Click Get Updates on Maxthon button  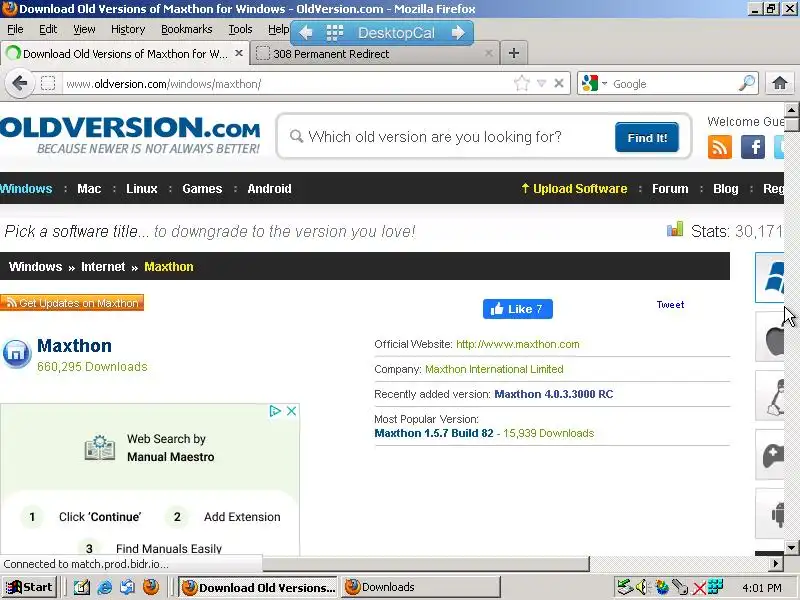tap(72, 303)
